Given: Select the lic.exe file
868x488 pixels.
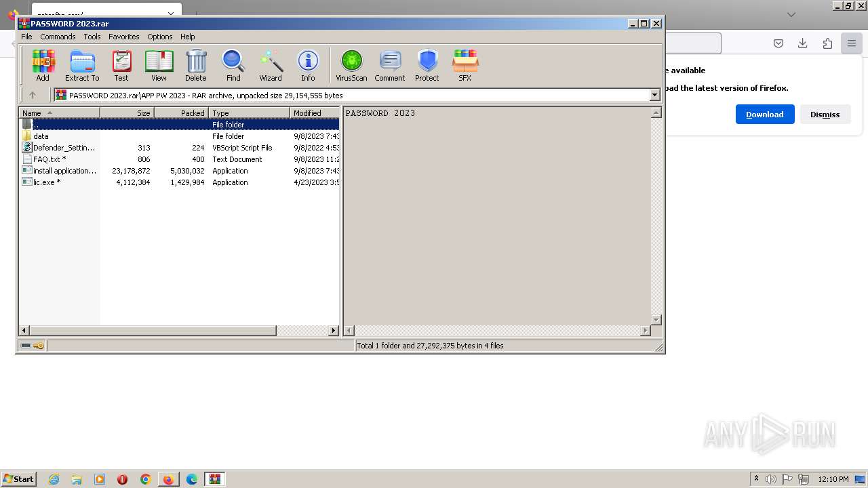Looking at the screenshot, I should click(179, 182).
